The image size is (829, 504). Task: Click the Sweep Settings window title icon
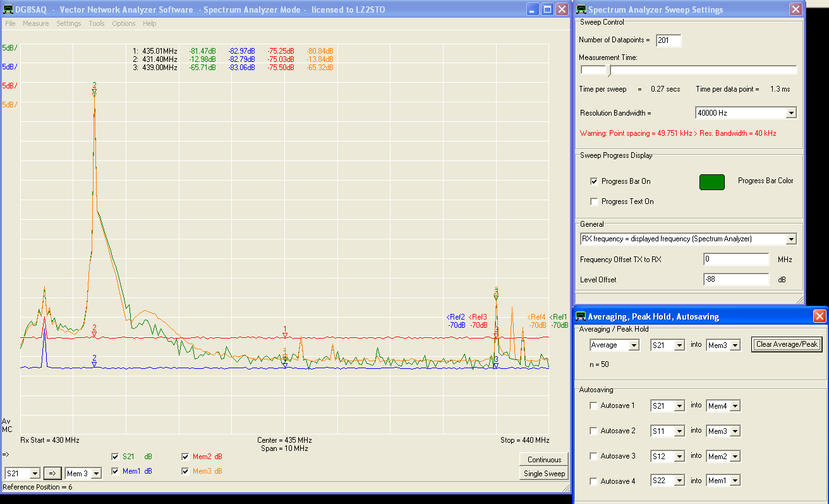[x=581, y=9]
